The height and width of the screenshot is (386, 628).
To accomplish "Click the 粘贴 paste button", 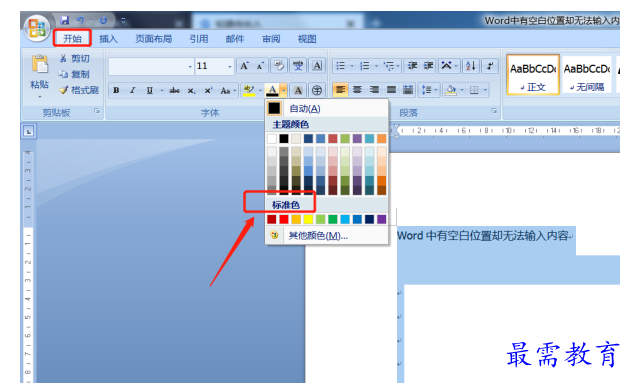I will pyautogui.click(x=40, y=71).
